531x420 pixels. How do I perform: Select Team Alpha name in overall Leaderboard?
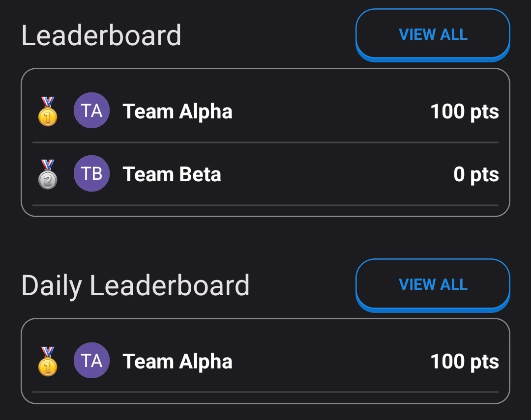click(x=177, y=112)
